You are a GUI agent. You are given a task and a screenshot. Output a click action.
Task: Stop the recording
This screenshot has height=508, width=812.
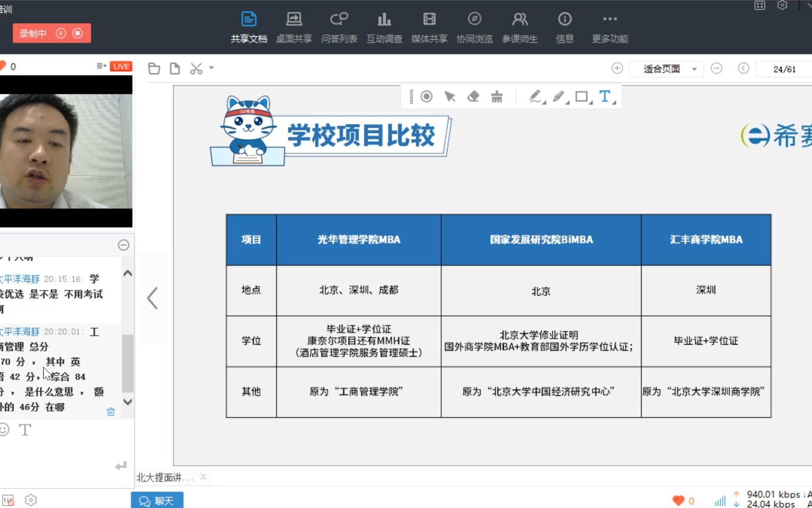(77, 33)
